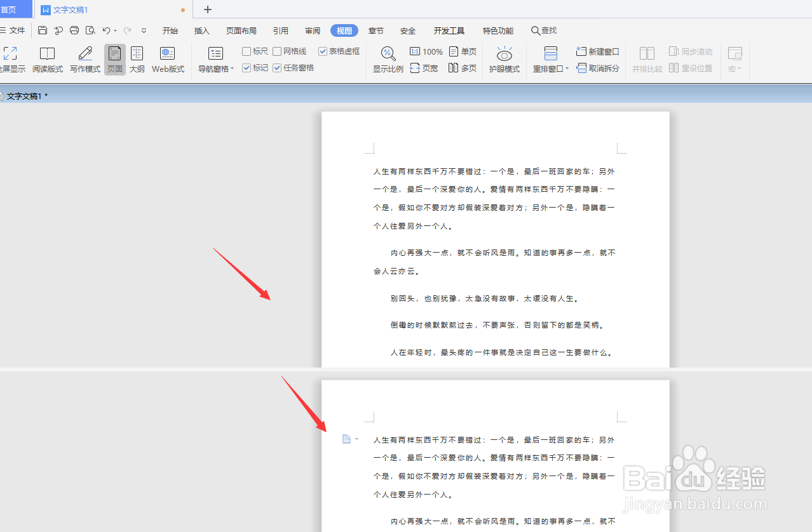Screen dimensions: 812x532
Task: Open the 引用 ribbon tab
Action: [281, 30]
